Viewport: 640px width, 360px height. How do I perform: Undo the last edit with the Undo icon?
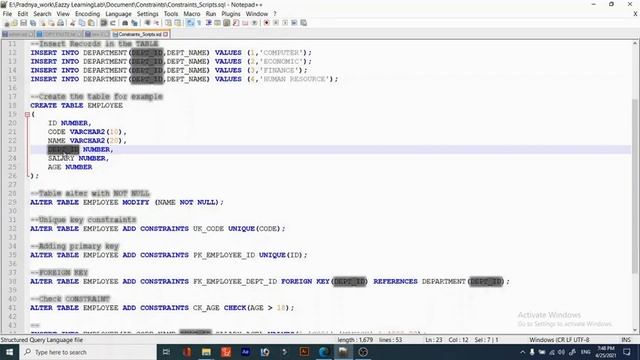[x=104, y=23]
